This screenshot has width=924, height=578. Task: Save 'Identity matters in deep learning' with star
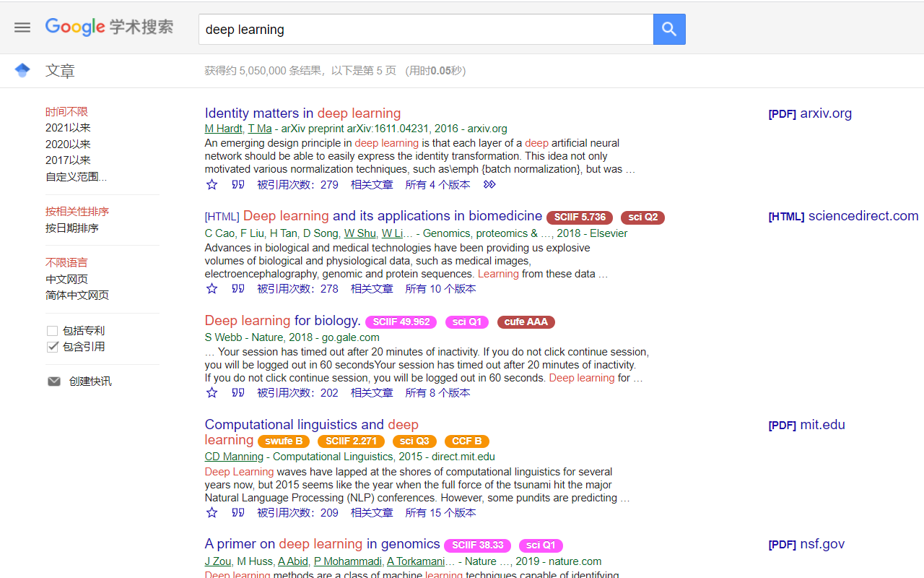tap(212, 184)
